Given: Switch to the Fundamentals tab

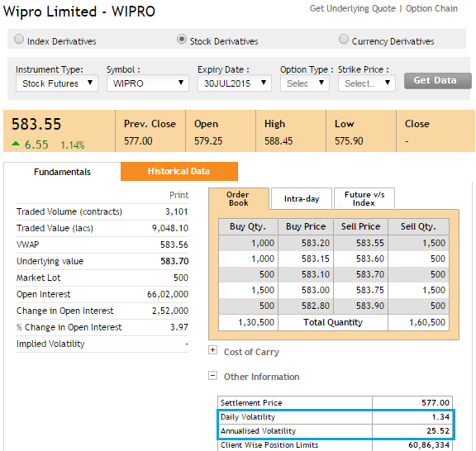Looking at the screenshot, I should coord(62,172).
